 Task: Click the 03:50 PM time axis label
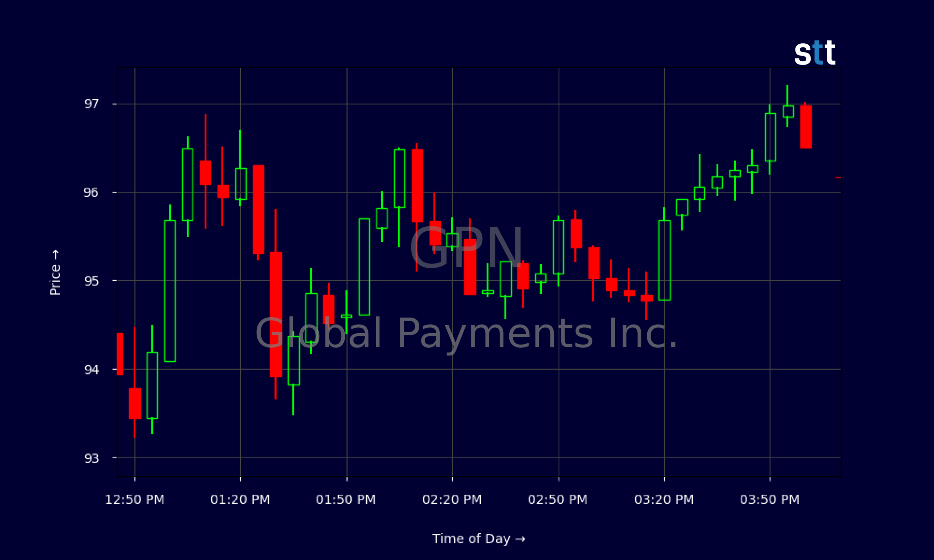click(770, 499)
